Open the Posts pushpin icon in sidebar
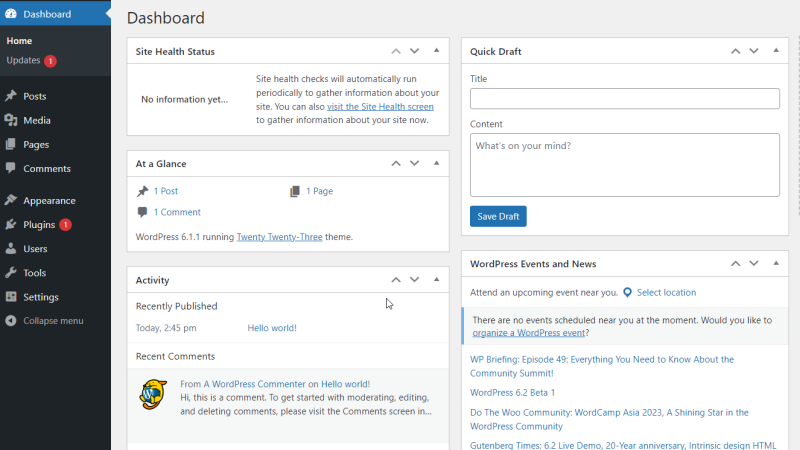800x450 pixels. point(11,96)
